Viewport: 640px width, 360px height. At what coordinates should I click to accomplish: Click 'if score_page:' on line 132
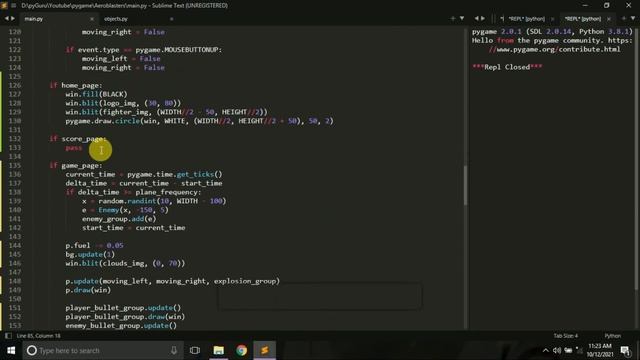78,139
